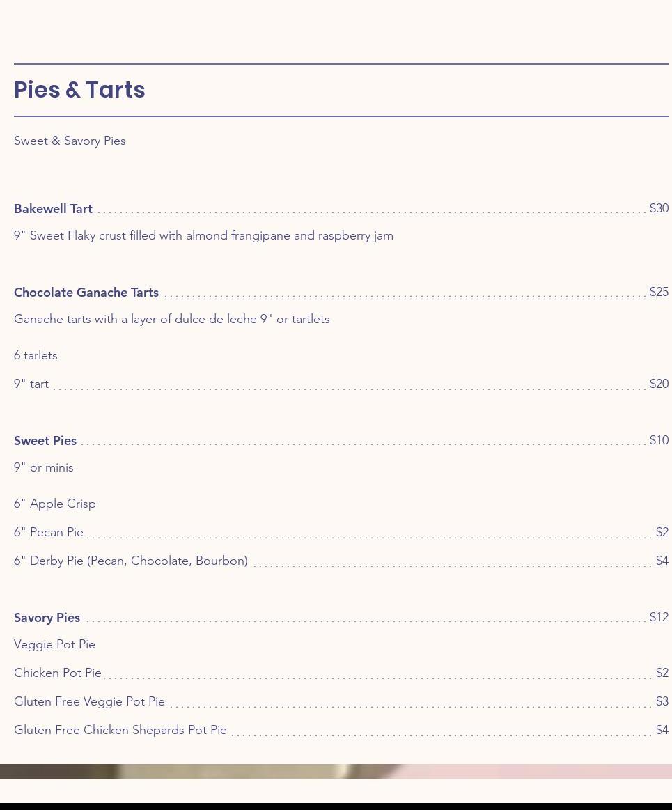Image resolution: width=672 pixels, height=810 pixels.
Task: Select the Savory Pies item title
Action: tap(47, 618)
